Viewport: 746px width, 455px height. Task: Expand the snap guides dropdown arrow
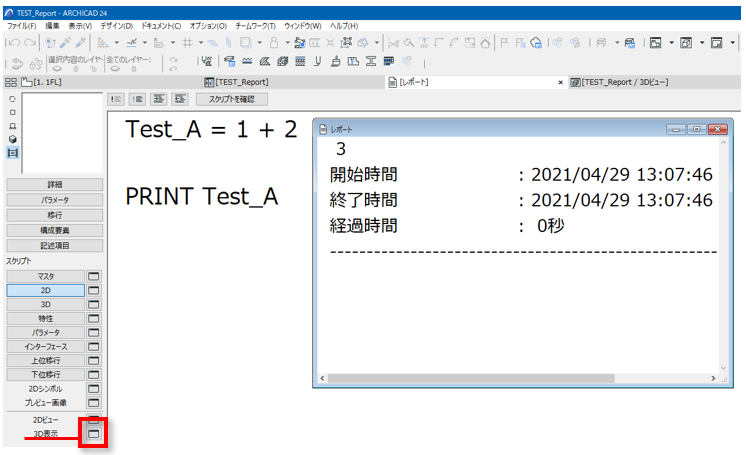click(x=145, y=43)
